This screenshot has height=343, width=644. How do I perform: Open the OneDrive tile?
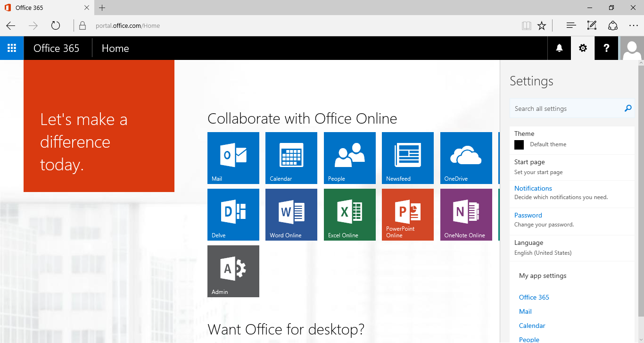click(x=466, y=158)
